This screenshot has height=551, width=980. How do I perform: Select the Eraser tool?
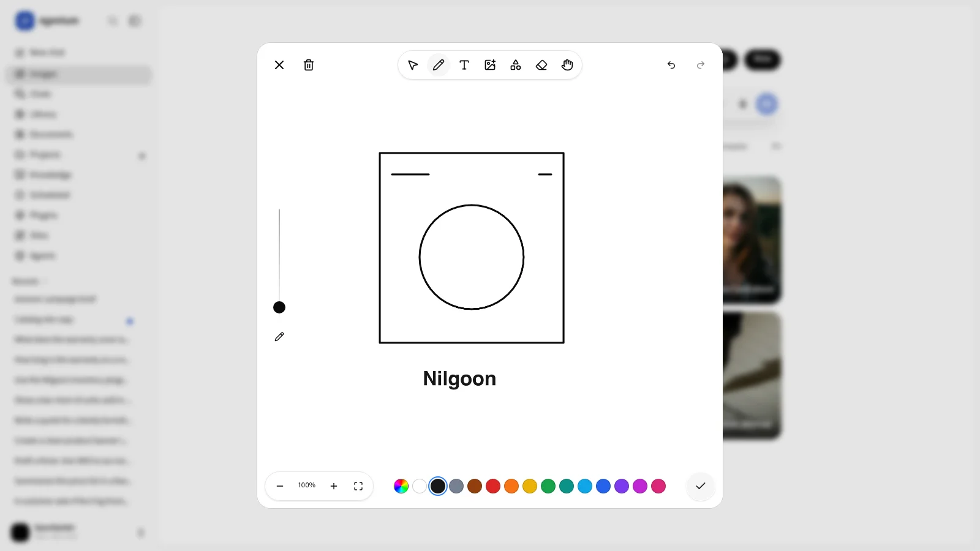(x=541, y=65)
